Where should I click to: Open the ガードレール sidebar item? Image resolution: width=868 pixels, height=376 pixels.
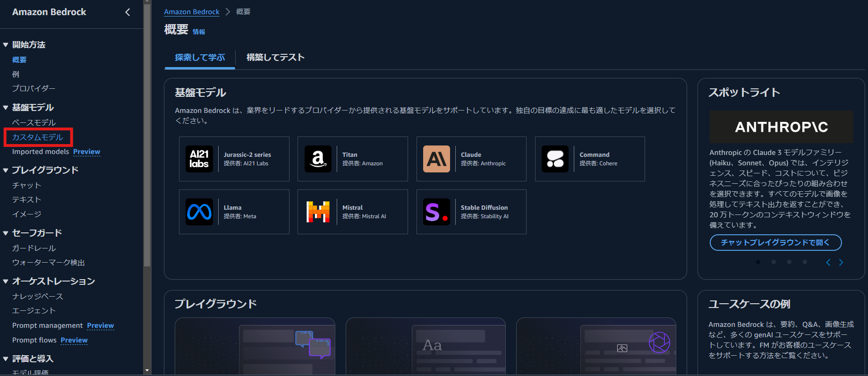click(34, 248)
